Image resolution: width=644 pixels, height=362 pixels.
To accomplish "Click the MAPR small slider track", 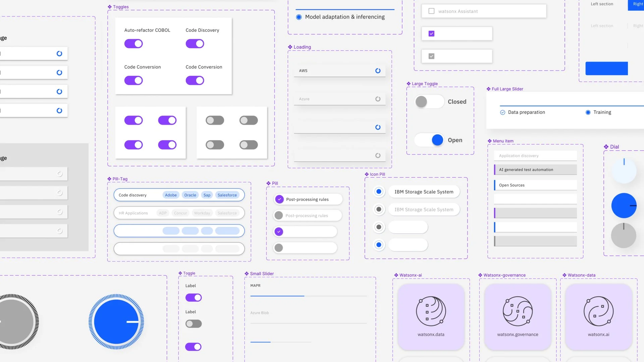I will 308,296.
